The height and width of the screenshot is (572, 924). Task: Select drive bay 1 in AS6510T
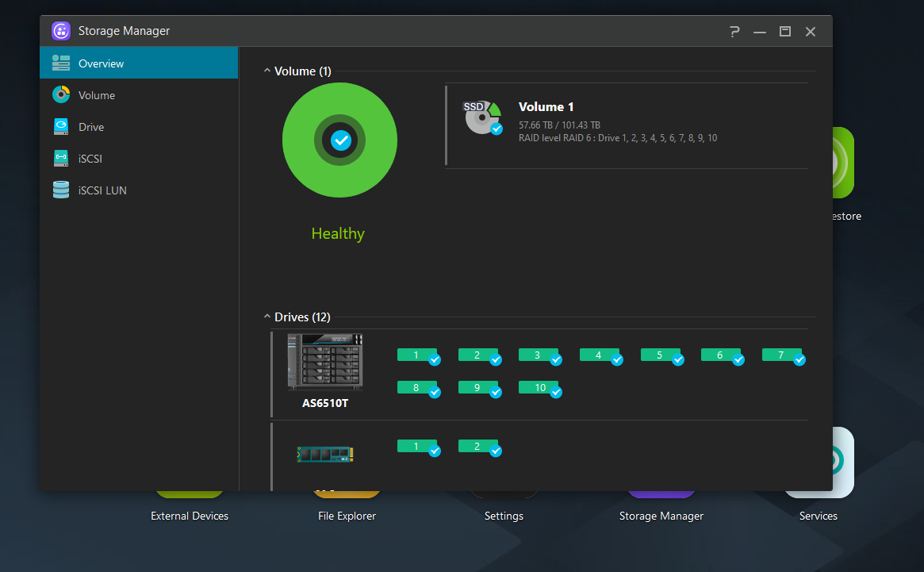coord(417,355)
